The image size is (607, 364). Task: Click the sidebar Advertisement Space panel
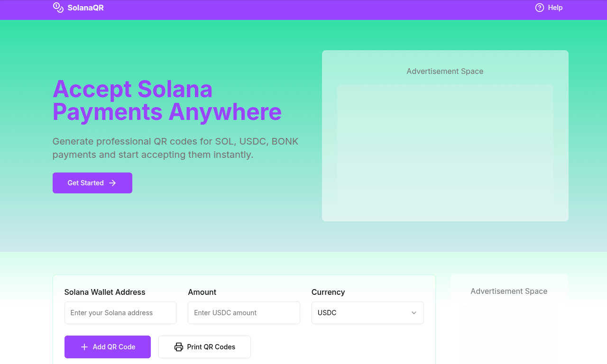pos(509,318)
